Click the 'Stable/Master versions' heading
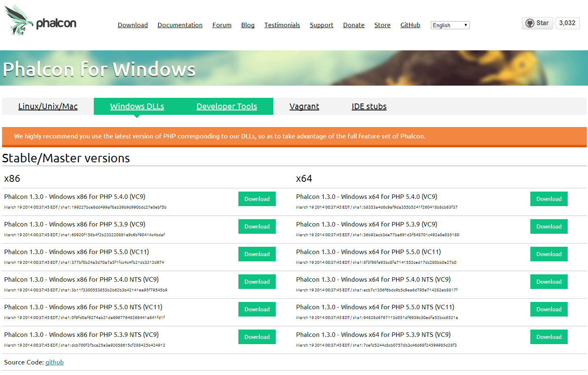 66,158
